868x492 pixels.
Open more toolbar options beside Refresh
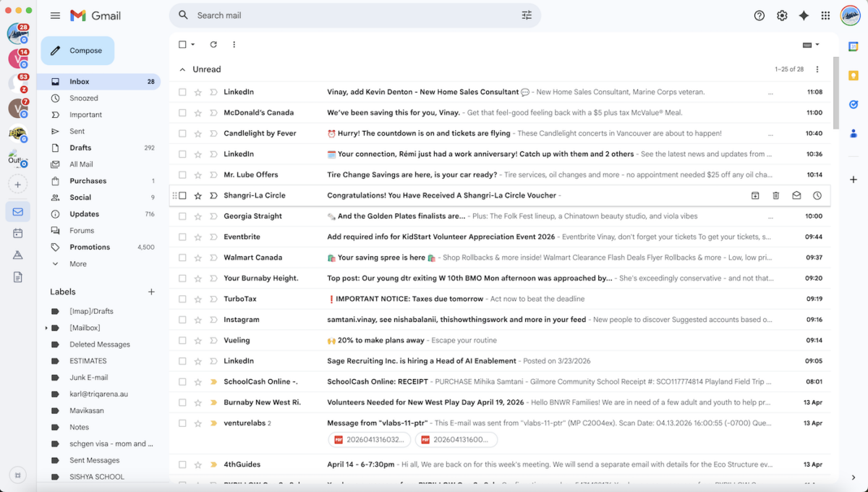click(x=234, y=44)
